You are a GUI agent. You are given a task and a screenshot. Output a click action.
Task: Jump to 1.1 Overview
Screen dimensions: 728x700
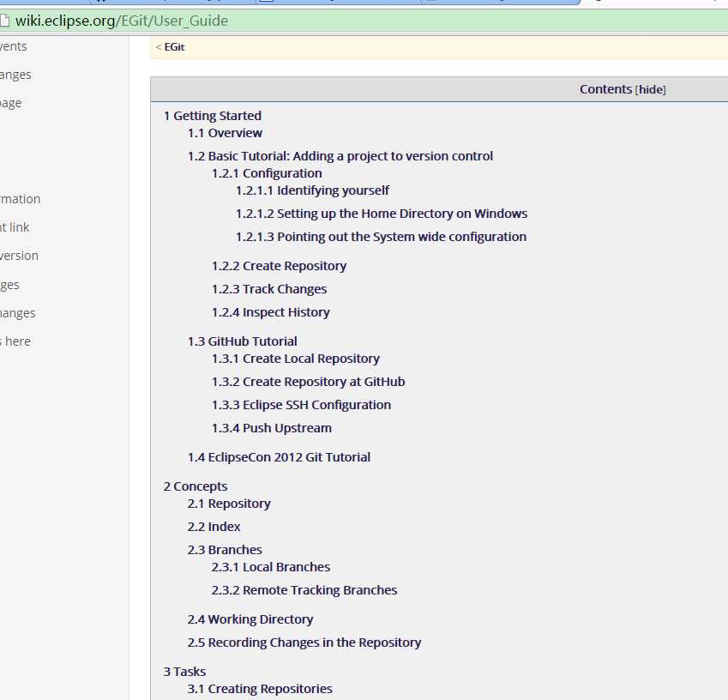(x=225, y=133)
